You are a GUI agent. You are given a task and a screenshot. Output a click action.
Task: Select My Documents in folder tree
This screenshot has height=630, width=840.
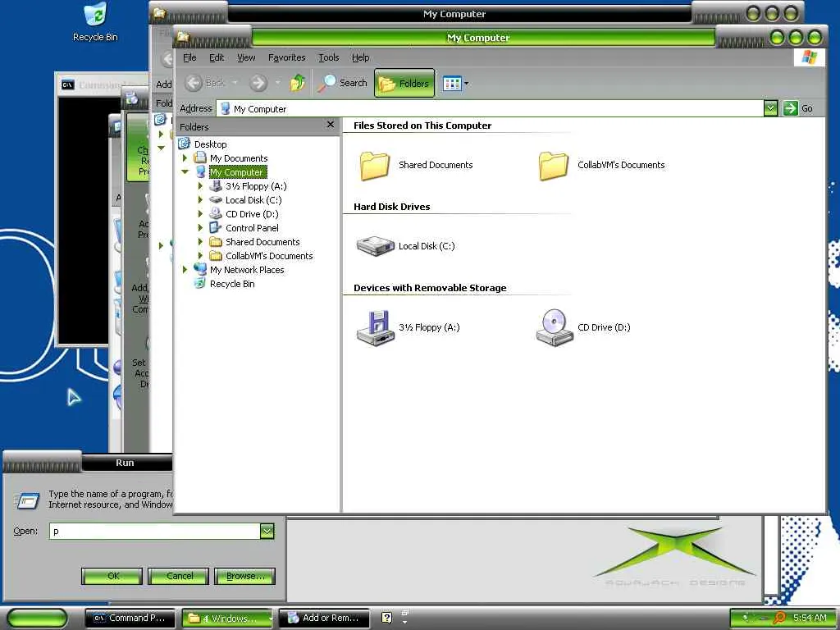click(239, 158)
